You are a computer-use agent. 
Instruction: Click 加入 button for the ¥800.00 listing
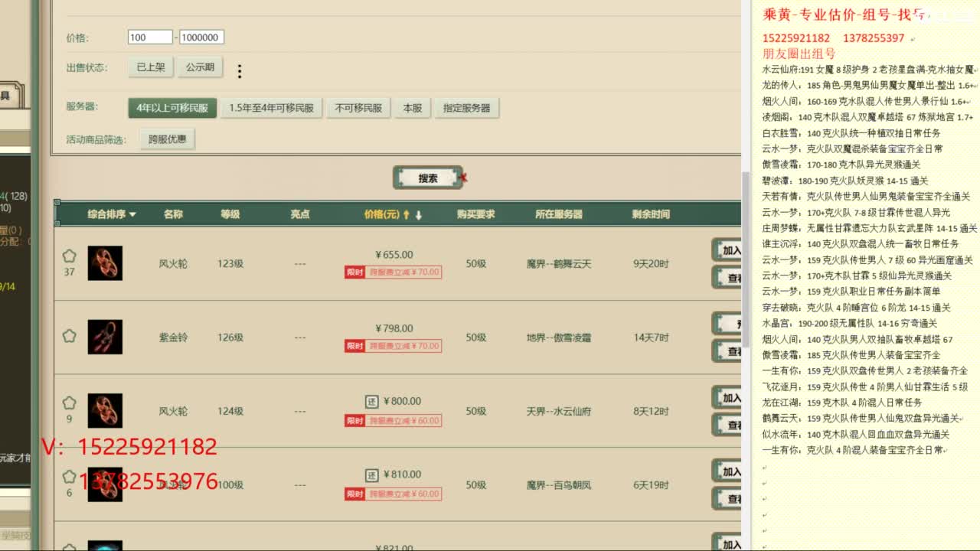click(727, 398)
